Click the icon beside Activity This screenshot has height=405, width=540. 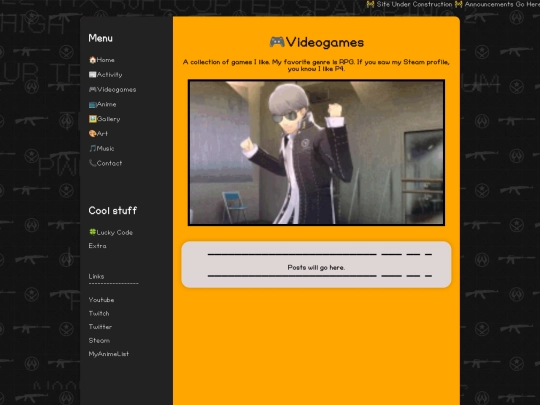(x=92, y=75)
